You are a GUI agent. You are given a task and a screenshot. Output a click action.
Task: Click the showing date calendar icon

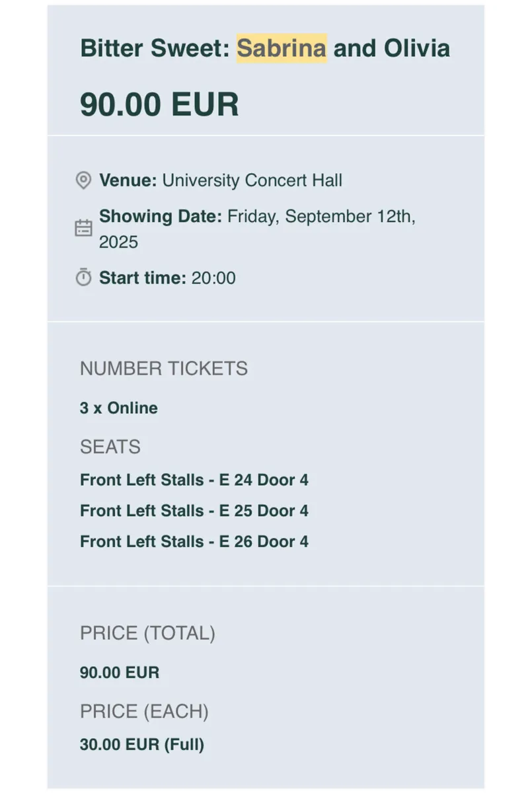point(83,229)
